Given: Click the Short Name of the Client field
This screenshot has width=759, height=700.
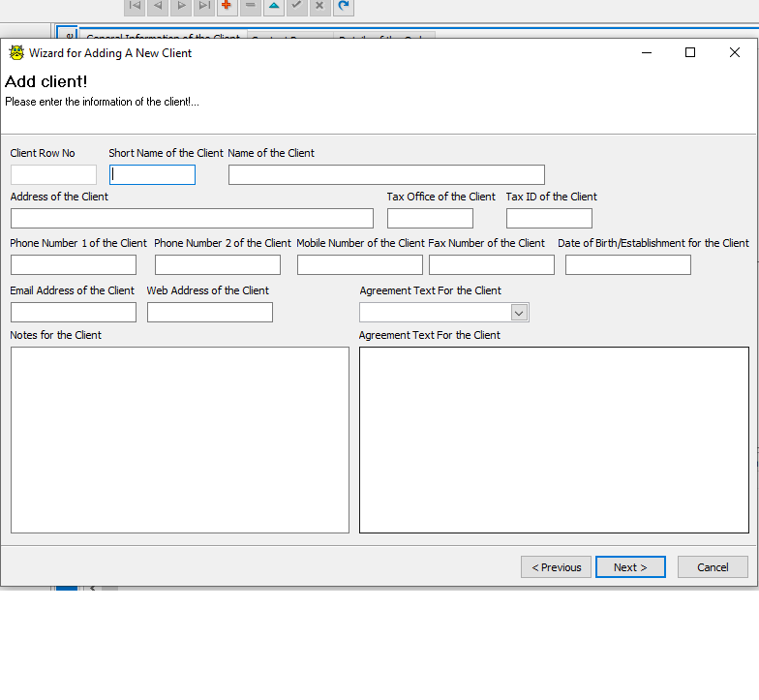Looking at the screenshot, I should [x=153, y=174].
